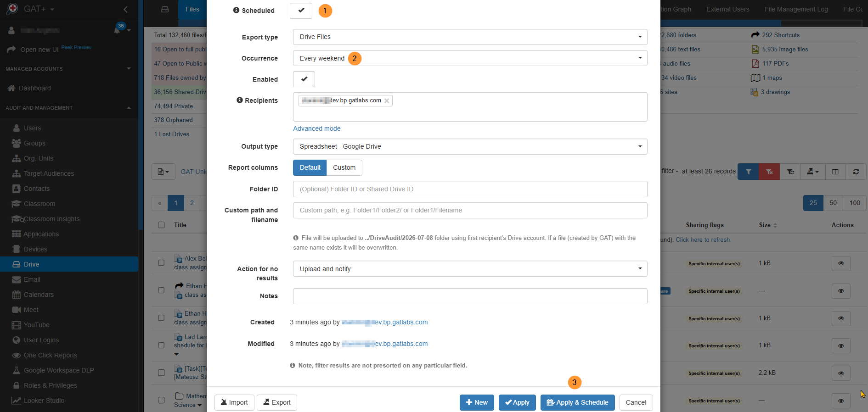Open Devices in the sidebar
This screenshot has width=868, height=412.
pyautogui.click(x=35, y=249)
